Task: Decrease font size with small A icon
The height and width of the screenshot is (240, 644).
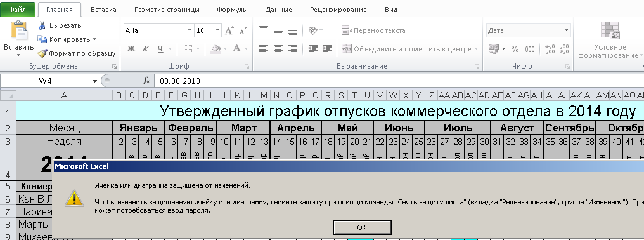Action: (x=243, y=30)
